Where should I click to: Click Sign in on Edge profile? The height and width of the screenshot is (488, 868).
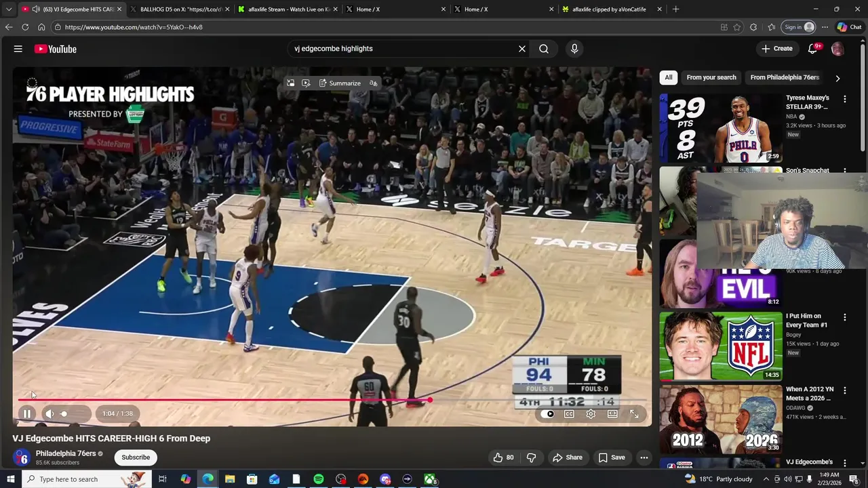[800, 27]
